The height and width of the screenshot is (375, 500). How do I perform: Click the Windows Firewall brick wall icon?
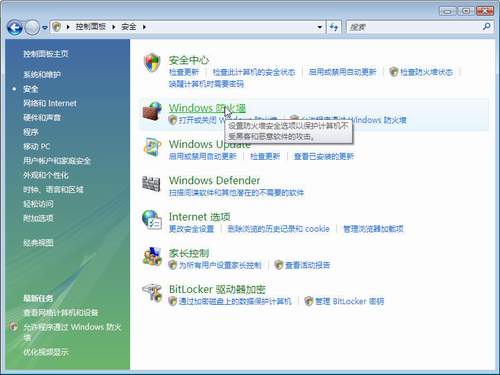pos(152,111)
